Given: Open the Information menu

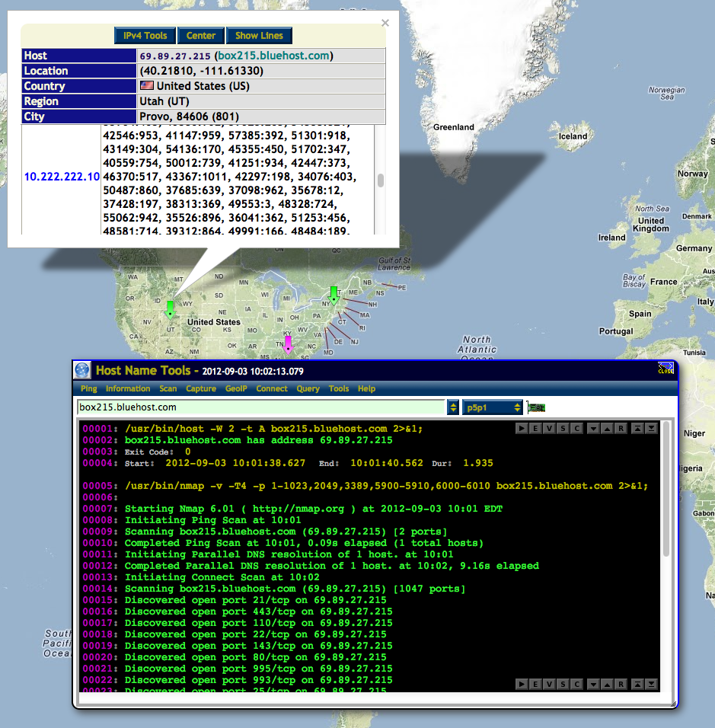Looking at the screenshot, I should coord(128,388).
